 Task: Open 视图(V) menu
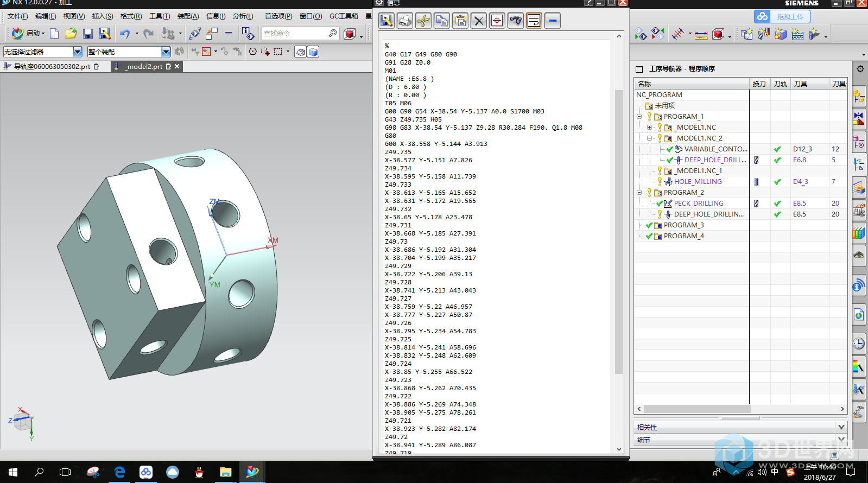(x=74, y=16)
